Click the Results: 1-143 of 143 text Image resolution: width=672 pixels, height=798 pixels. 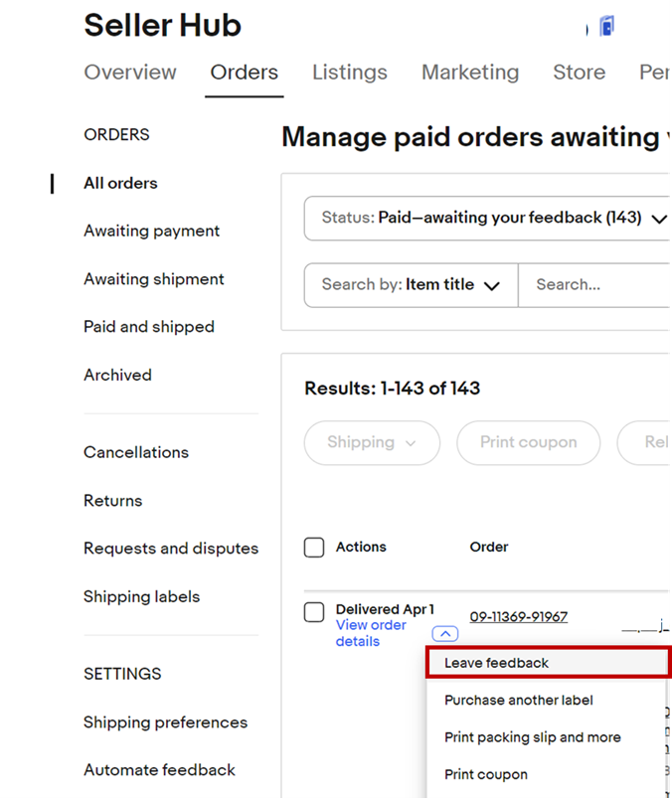pyautogui.click(x=392, y=389)
